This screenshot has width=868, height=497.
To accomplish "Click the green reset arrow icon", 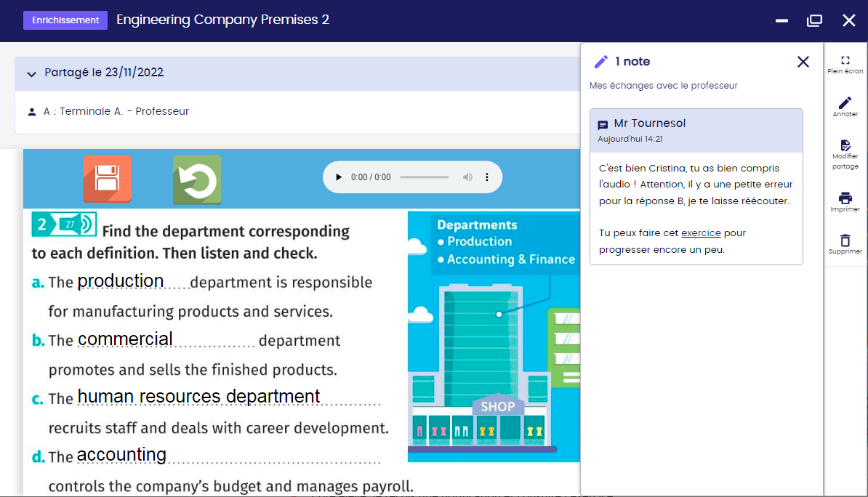I will 196,179.
